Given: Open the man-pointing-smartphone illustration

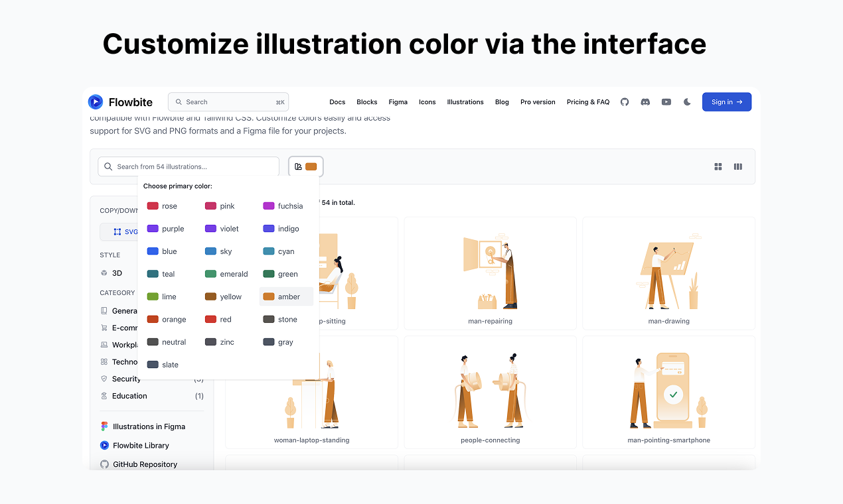Looking at the screenshot, I should pyautogui.click(x=668, y=392).
